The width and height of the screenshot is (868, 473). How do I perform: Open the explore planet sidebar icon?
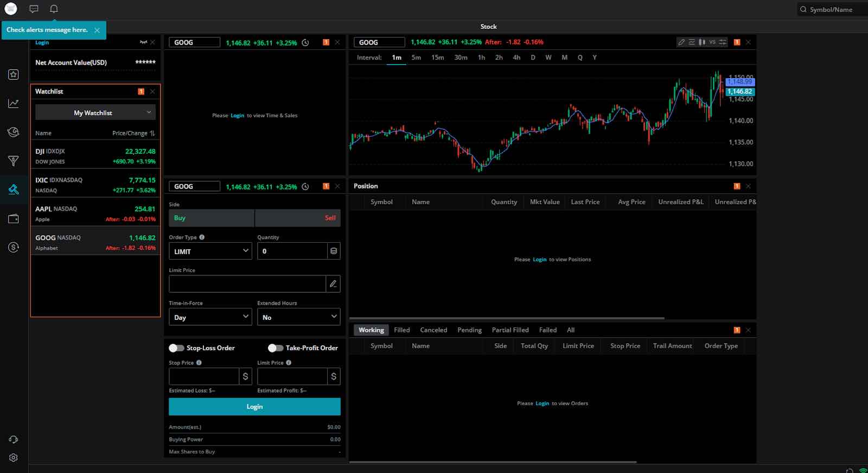point(14,132)
